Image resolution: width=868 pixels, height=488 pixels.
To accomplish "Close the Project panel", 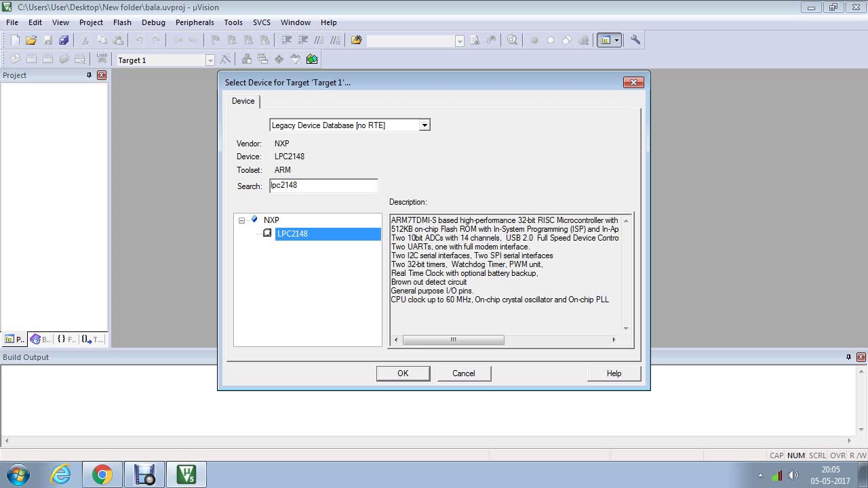I will coord(102,75).
